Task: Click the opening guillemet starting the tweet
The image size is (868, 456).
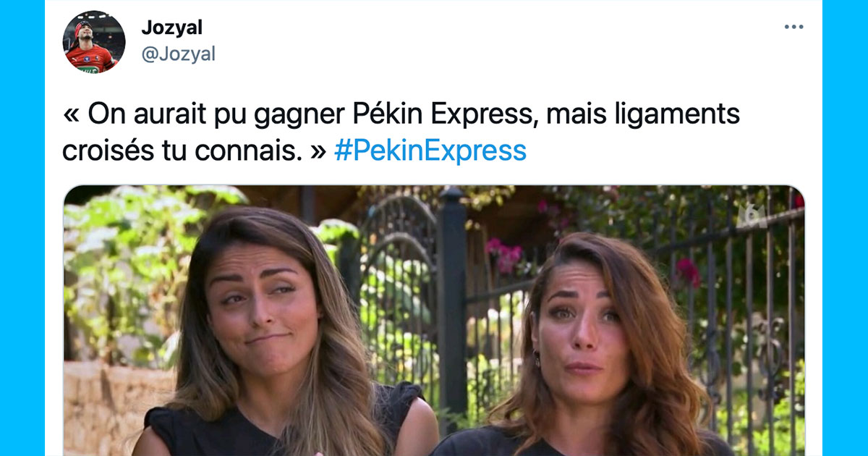Action: [71, 116]
